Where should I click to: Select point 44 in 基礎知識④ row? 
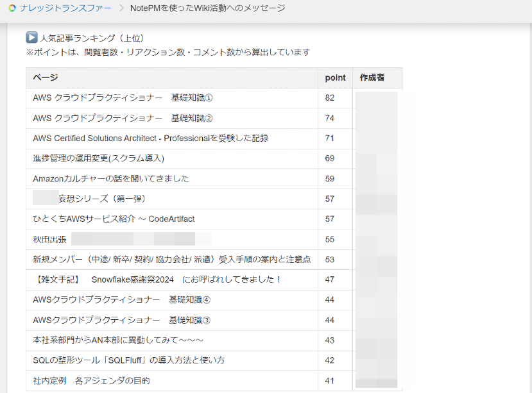point(330,300)
